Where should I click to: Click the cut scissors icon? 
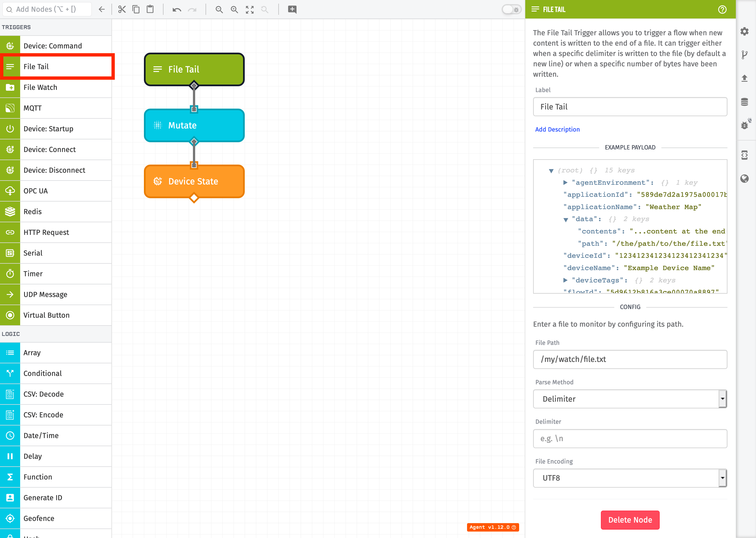click(122, 10)
